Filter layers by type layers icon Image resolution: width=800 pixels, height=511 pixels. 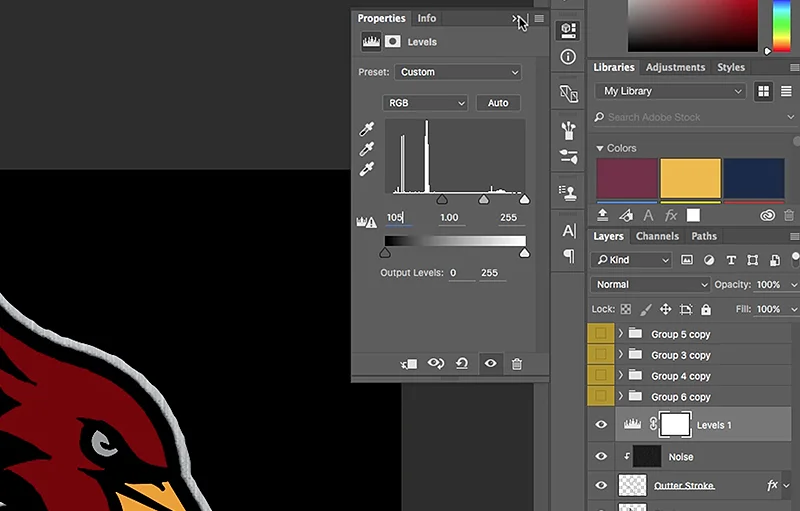point(731,260)
